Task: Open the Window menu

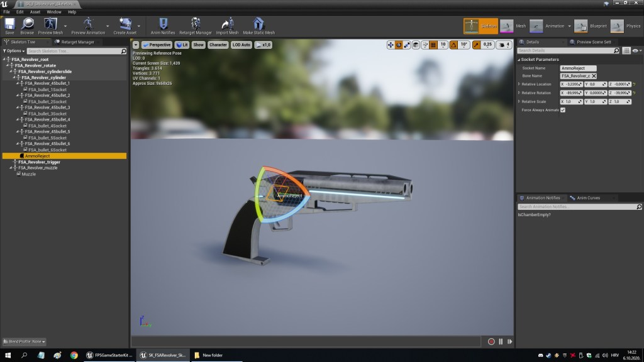Action: [54, 11]
